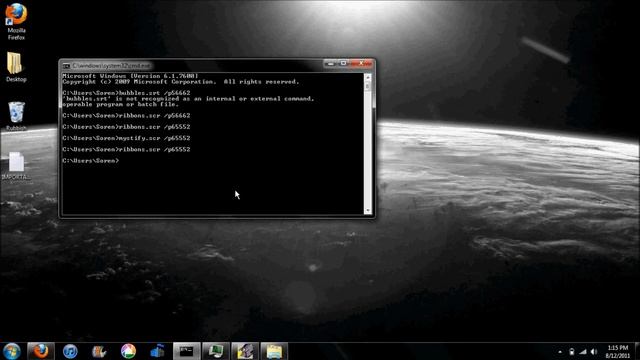Click the Show desktop button
Viewport: 640px width, 360px height.
(x=637, y=351)
